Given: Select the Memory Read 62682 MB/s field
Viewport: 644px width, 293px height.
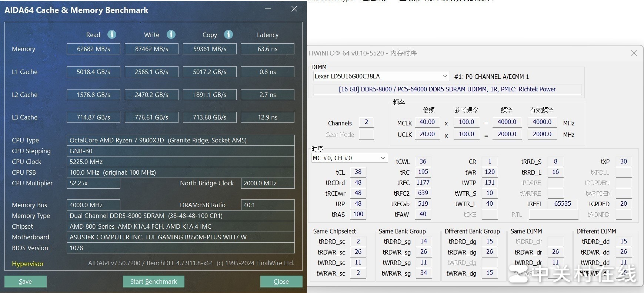Looking at the screenshot, I should coord(93,49).
